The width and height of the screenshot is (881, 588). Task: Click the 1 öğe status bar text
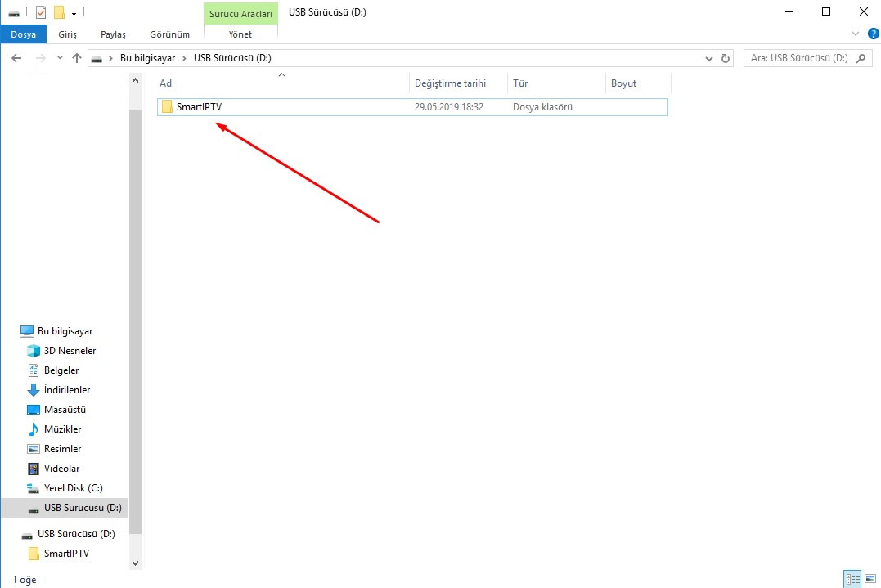pos(25,580)
